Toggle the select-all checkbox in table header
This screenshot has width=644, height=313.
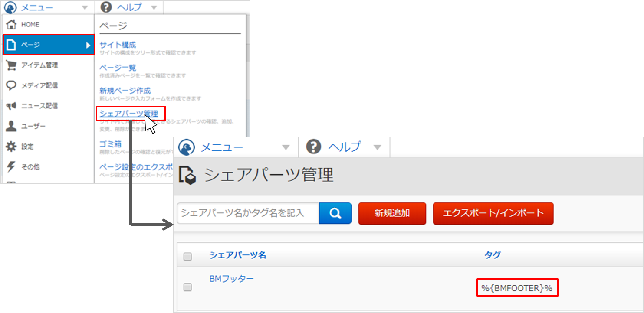tap(187, 257)
